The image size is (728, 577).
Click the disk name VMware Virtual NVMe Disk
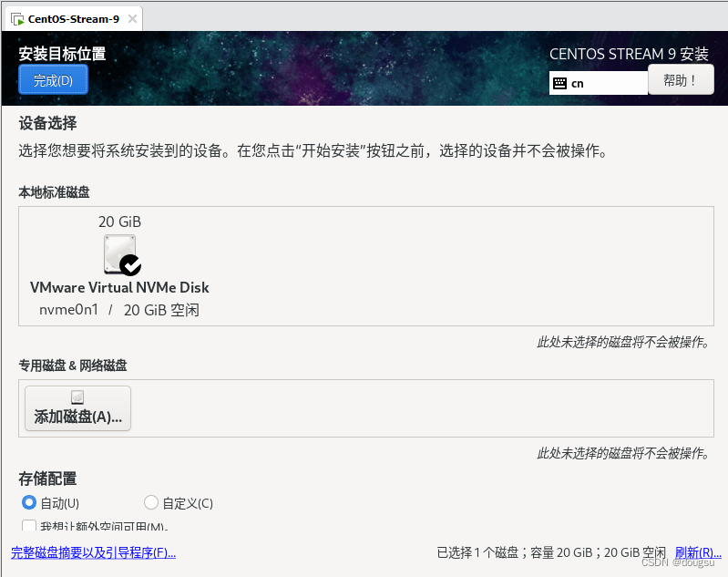pos(119,287)
